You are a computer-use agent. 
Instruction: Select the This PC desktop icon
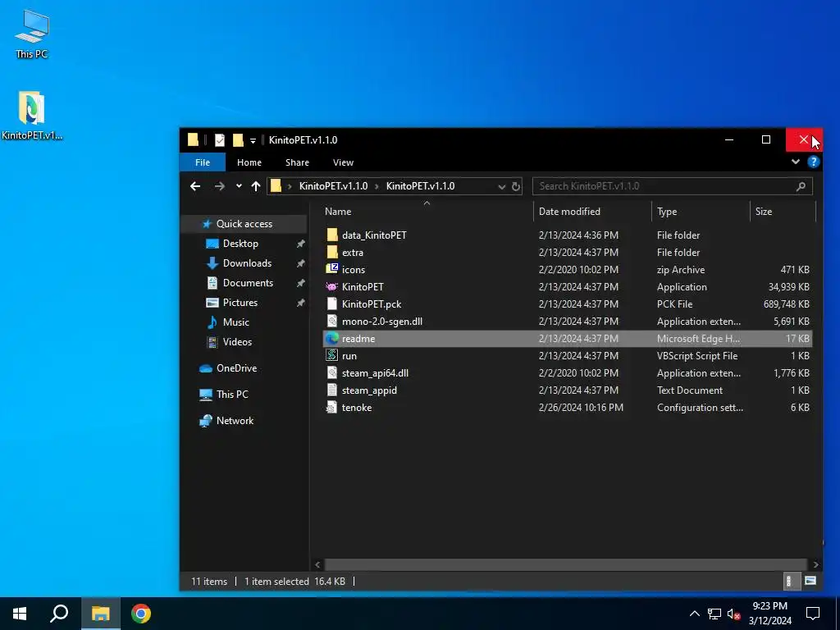coord(32,33)
